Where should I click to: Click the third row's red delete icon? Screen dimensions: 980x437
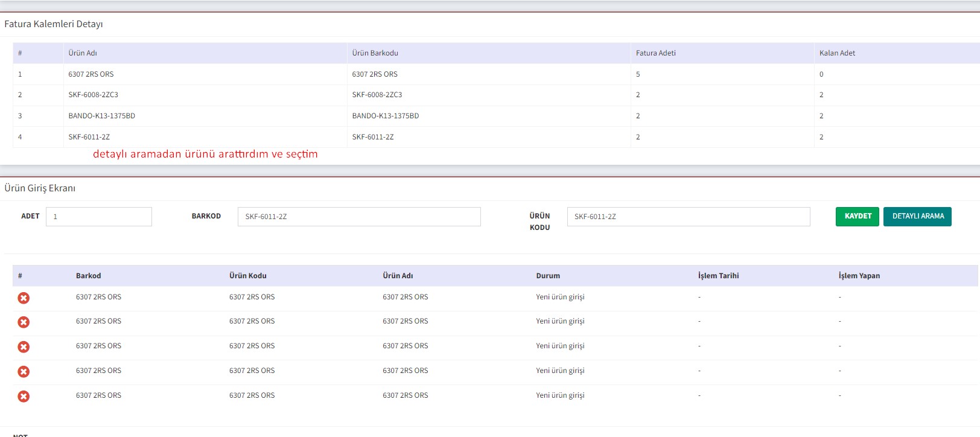pyautogui.click(x=24, y=347)
